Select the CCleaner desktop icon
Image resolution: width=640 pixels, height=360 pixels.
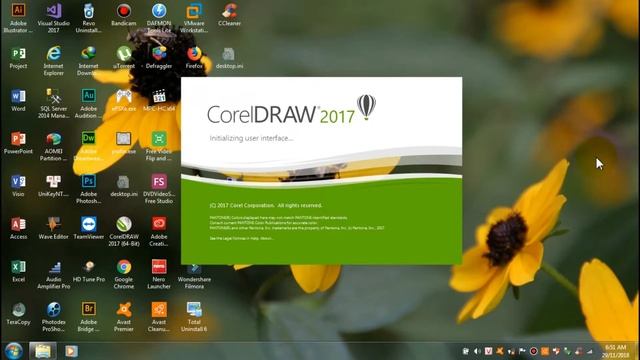(x=229, y=15)
